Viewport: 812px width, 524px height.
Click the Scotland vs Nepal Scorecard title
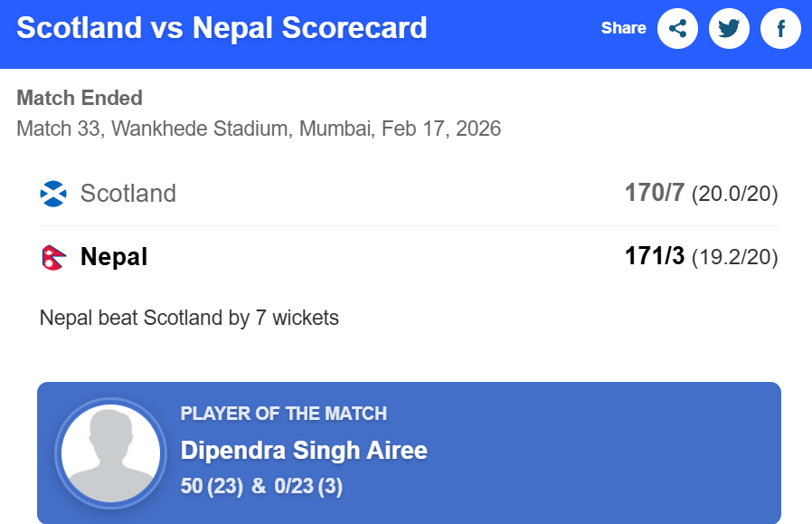(222, 28)
